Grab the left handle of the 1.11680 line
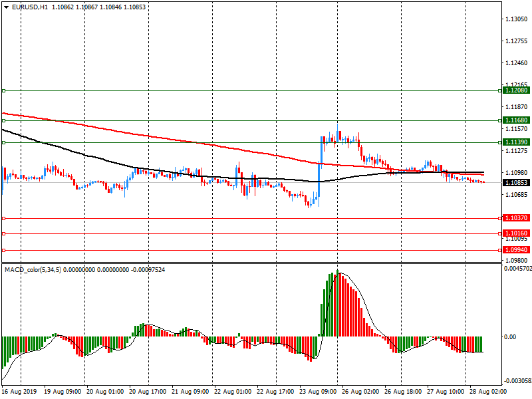 click(4, 121)
